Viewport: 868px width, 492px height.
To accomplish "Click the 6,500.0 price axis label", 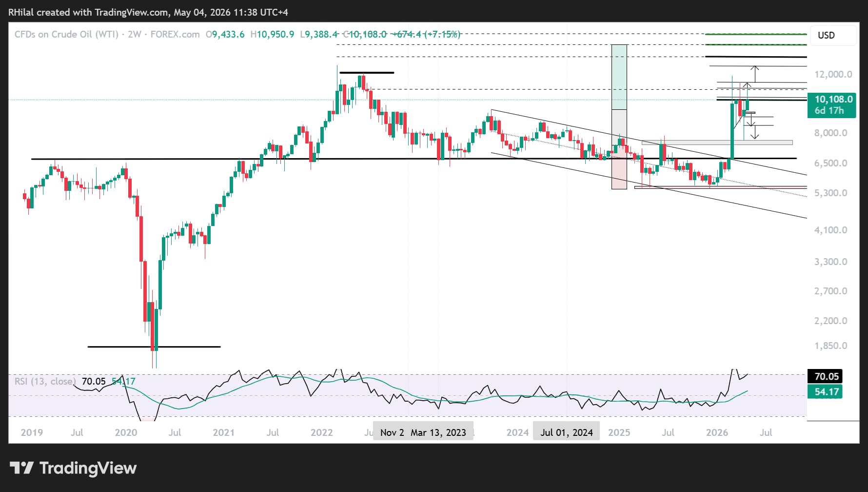I will coord(830,163).
